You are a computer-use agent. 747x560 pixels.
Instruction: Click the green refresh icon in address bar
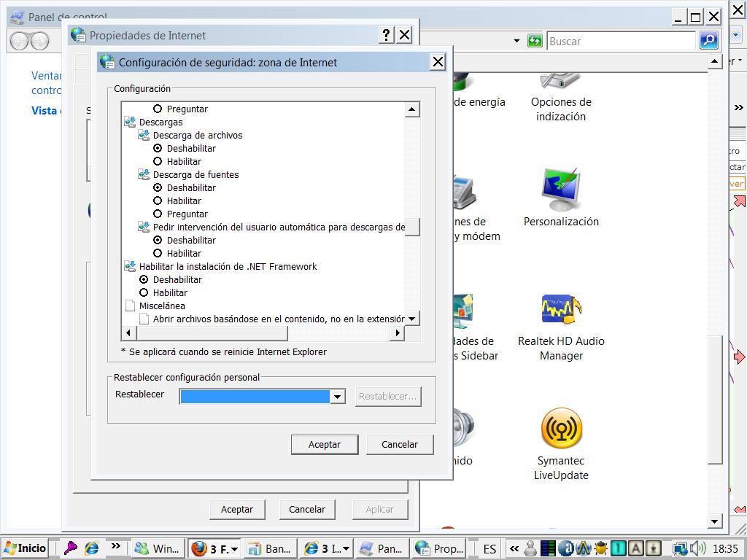coord(535,41)
